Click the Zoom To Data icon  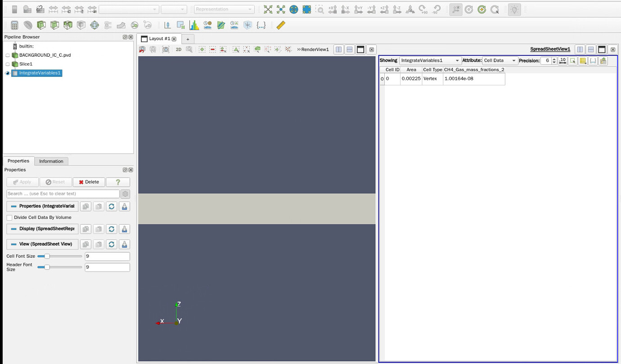(x=281, y=9)
